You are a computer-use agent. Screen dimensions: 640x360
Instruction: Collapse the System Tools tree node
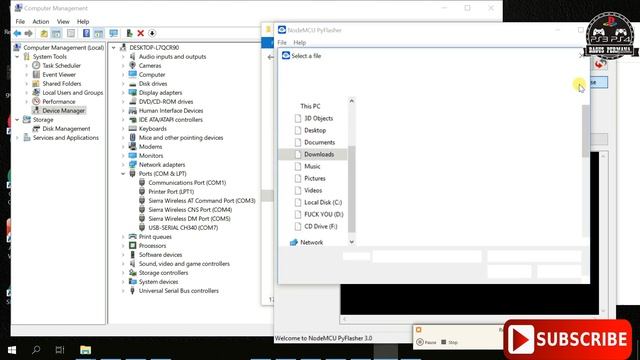pyautogui.click(x=17, y=57)
